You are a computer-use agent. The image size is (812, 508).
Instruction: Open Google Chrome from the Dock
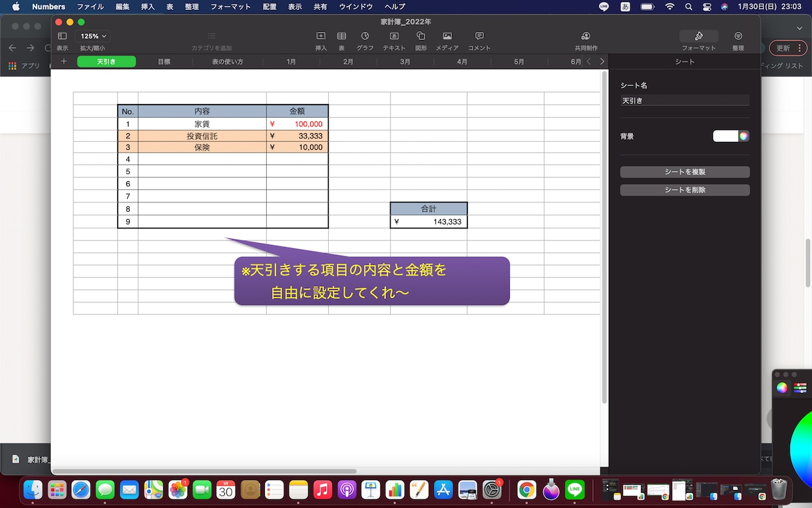click(x=527, y=490)
